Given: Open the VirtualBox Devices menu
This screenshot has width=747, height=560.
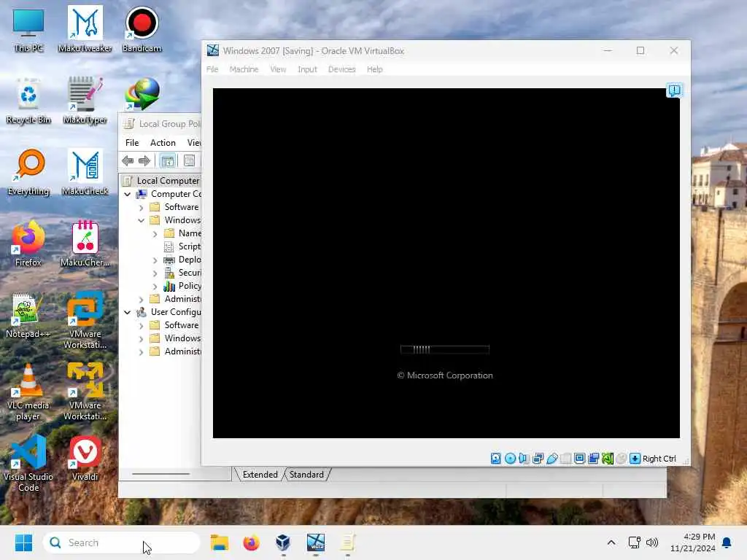Looking at the screenshot, I should (341, 69).
